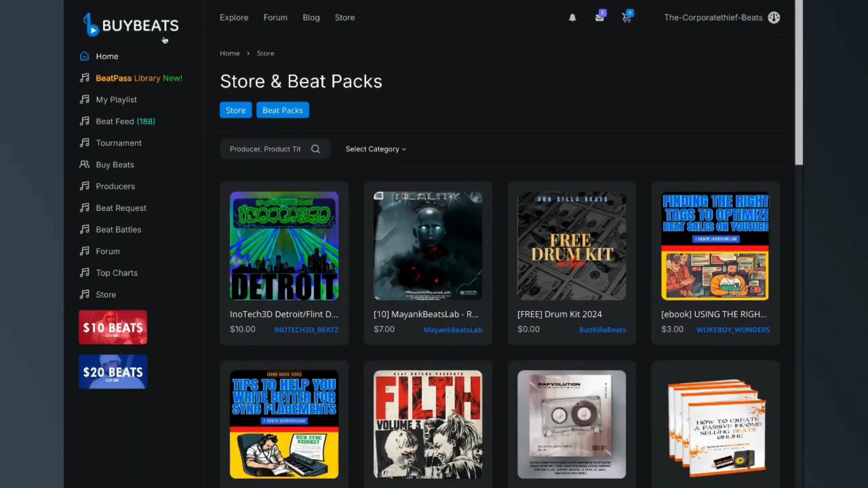Visit INOTECH3D_BEATZ producer link
This screenshot has height=488, width=868.
coord(306,330)
